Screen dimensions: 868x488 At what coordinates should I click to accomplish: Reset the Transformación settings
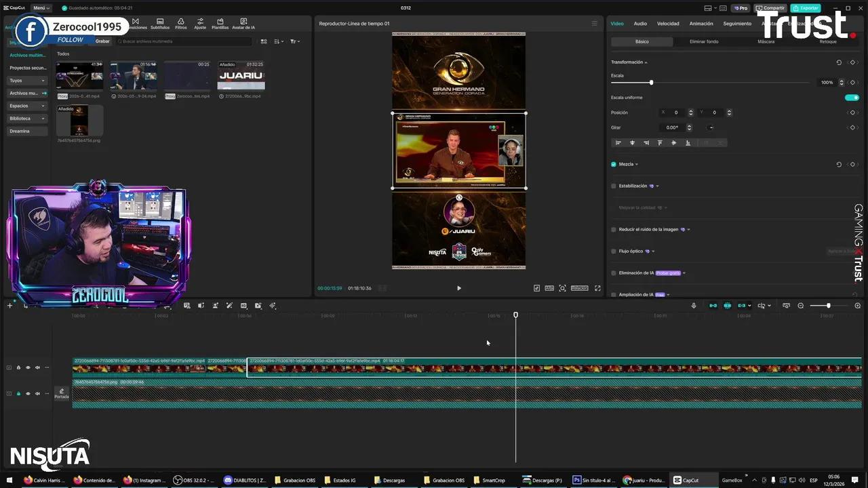[x=839, y=62]
